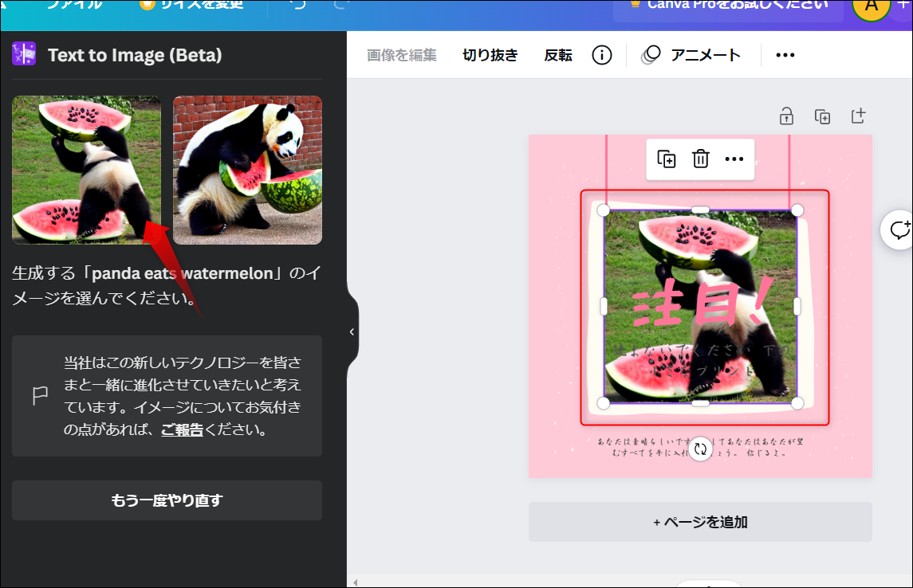Open floating toolbar three-dots menu
The width and height of the screenshot is (913, 588).
[x=734, y=159]
